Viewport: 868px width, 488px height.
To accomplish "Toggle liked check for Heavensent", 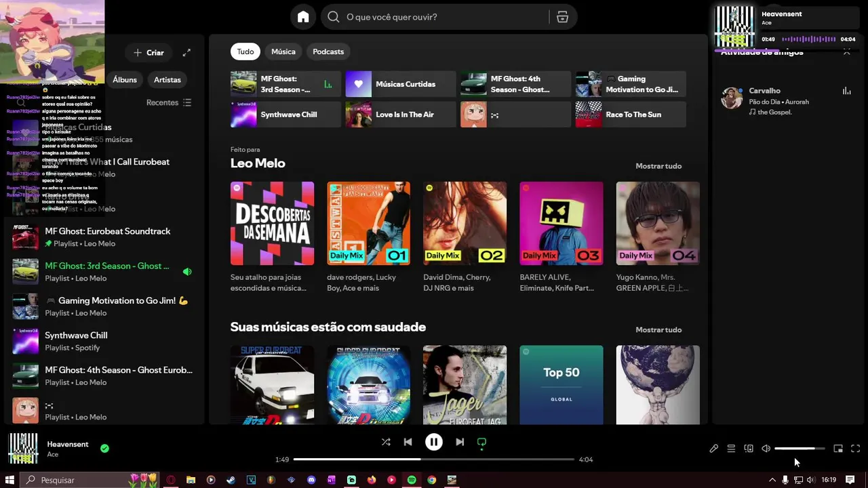I will coord(104,448).
